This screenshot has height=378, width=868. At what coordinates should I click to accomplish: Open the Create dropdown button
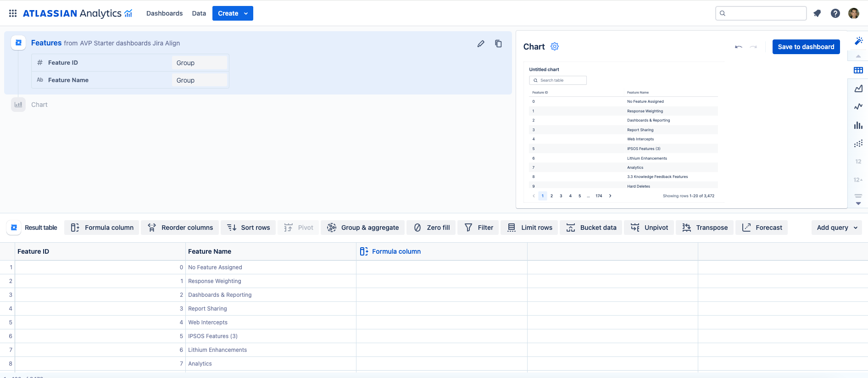[x=233, y=13]
